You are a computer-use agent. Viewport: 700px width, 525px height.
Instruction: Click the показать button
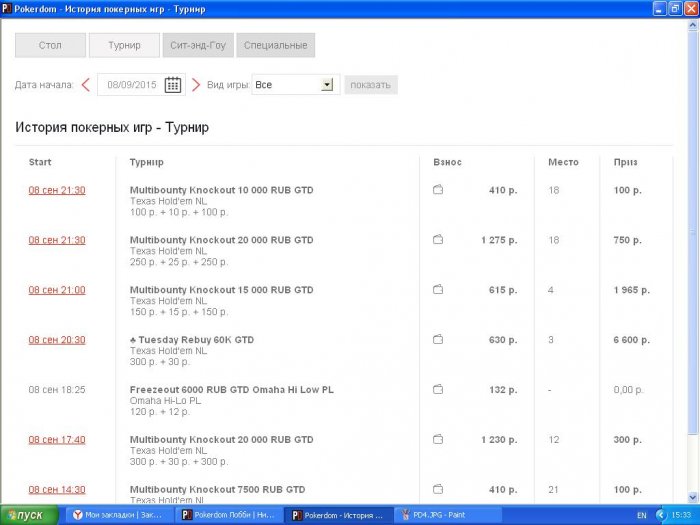pyautogui.click(x=371, y=85)
